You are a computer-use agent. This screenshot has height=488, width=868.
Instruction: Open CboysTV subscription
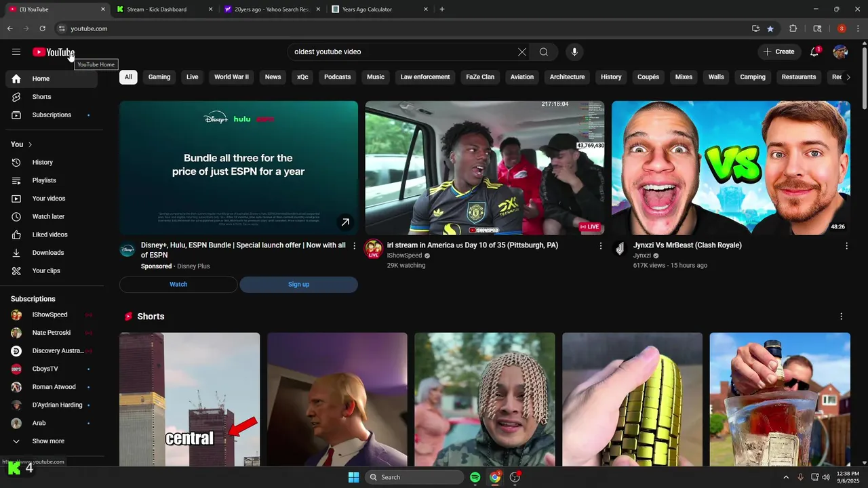[52, 369]
